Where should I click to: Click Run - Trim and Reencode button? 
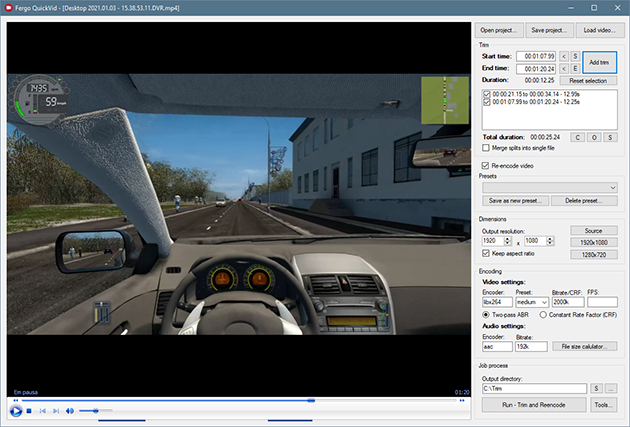534,405
